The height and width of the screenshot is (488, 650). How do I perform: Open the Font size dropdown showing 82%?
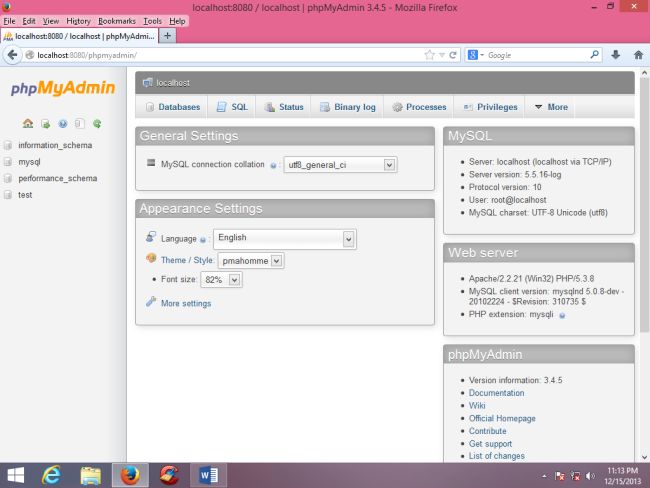click(221, 280)
